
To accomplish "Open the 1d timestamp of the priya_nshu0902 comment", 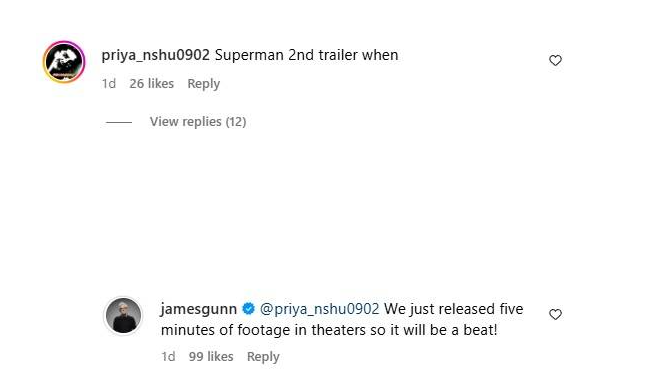I will click(109, 84).
